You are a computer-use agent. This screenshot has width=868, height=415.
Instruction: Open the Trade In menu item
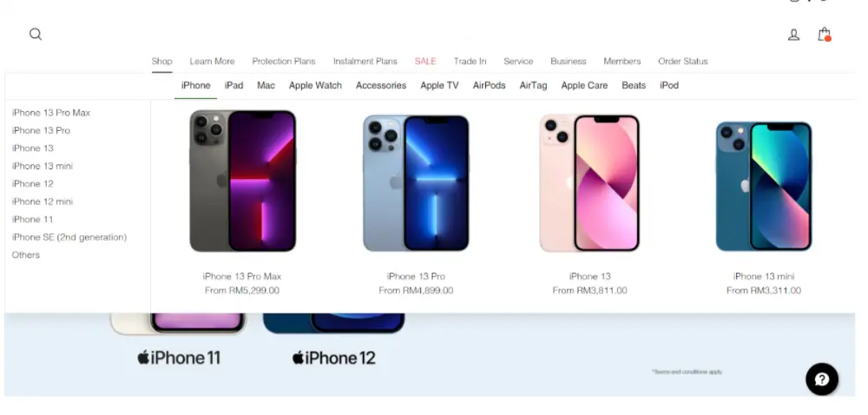470,62
